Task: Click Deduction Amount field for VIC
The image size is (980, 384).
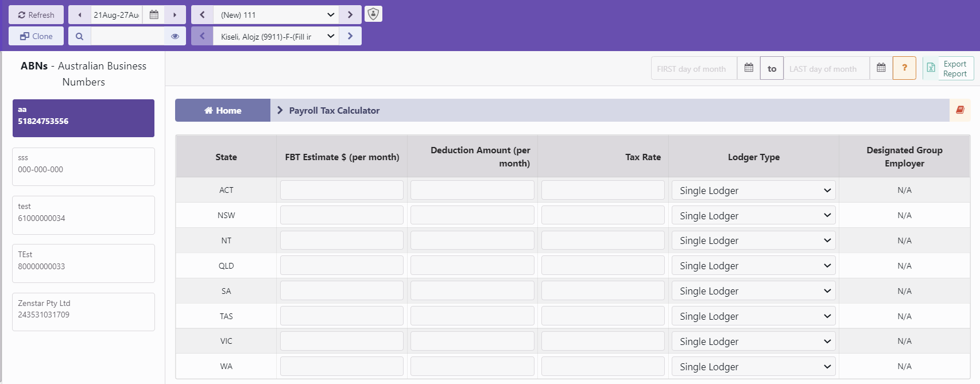Action: (x=472, y=341)
